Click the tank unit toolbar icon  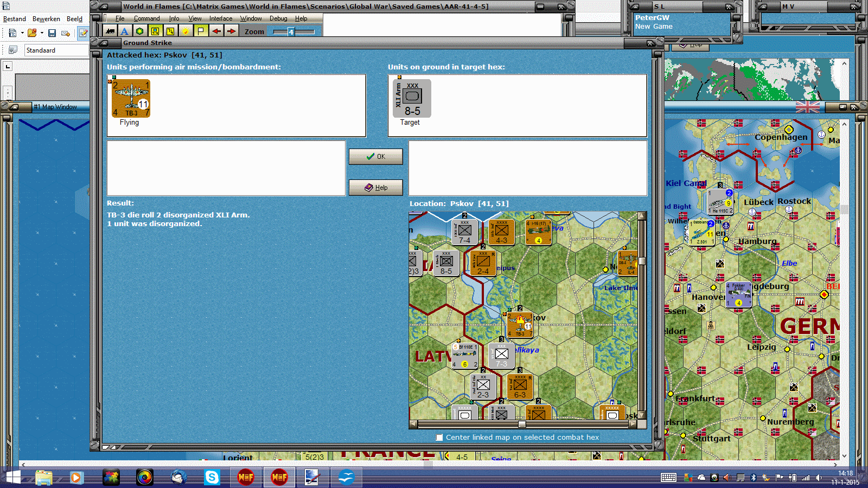(110, 31)
